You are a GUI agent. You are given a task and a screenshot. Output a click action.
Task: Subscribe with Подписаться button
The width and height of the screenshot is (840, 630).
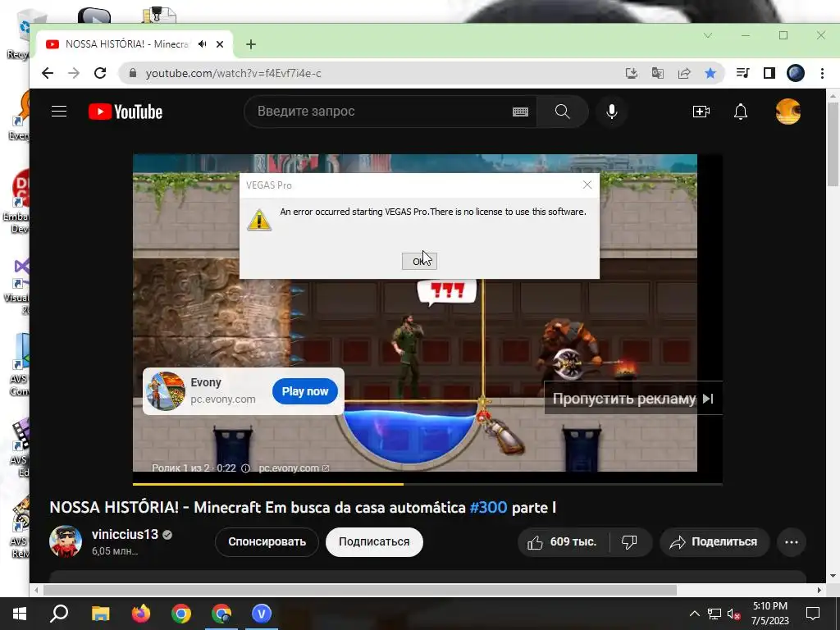click(374, 541)
